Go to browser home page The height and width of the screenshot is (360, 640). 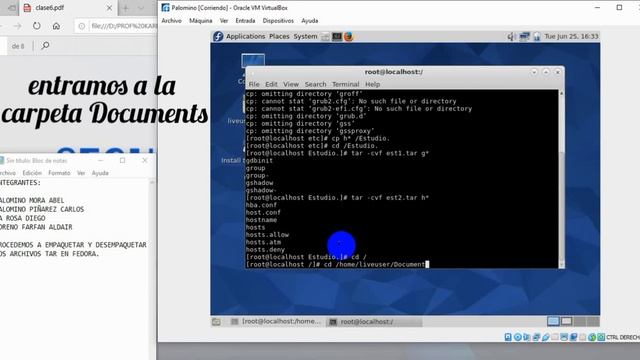tap(56, 26)
